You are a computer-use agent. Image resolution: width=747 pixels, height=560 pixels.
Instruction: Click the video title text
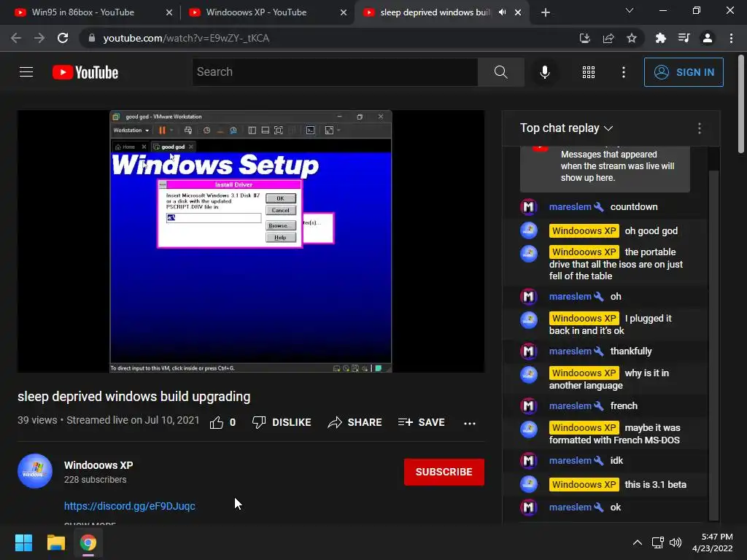tap(134, 396)
